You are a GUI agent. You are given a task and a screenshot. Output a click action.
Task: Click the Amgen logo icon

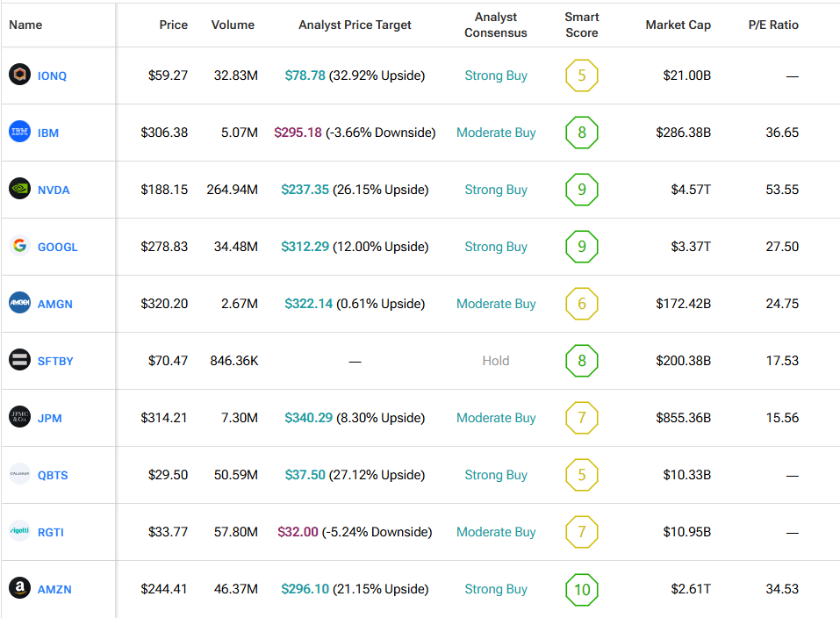pyautogui.click(x=19, y=304)
